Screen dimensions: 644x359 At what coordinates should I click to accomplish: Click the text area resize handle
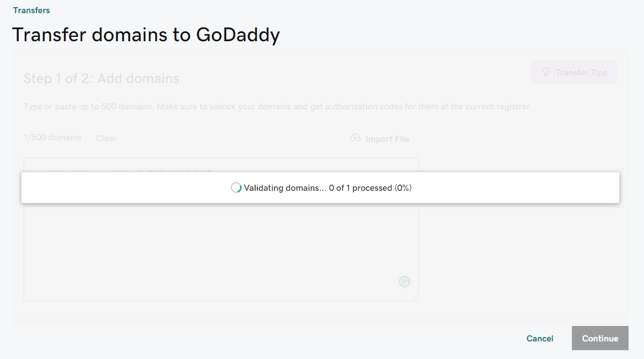coord(415,297)
